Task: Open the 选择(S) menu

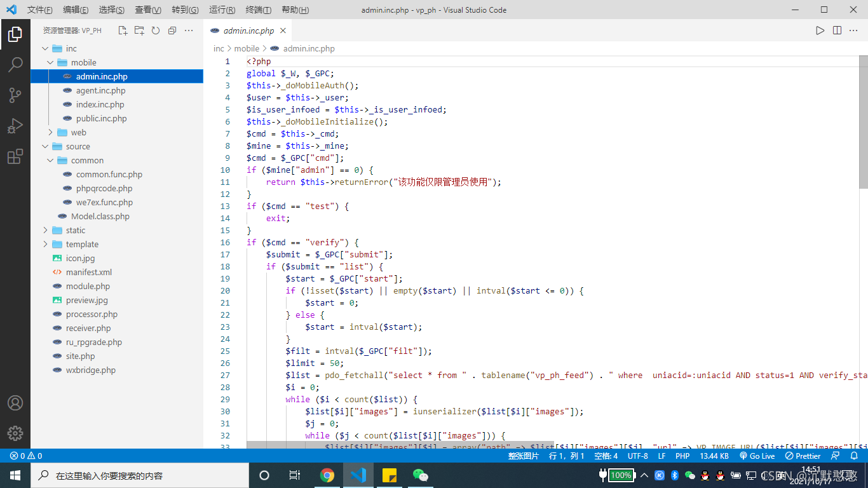Action: coord(112,10)
